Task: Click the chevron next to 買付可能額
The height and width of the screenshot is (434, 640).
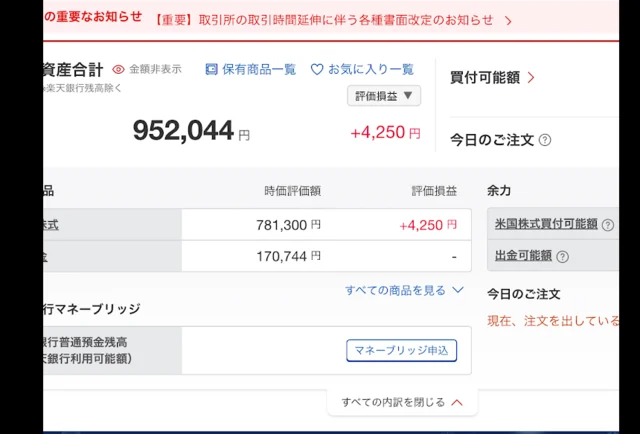Action: 531,77
